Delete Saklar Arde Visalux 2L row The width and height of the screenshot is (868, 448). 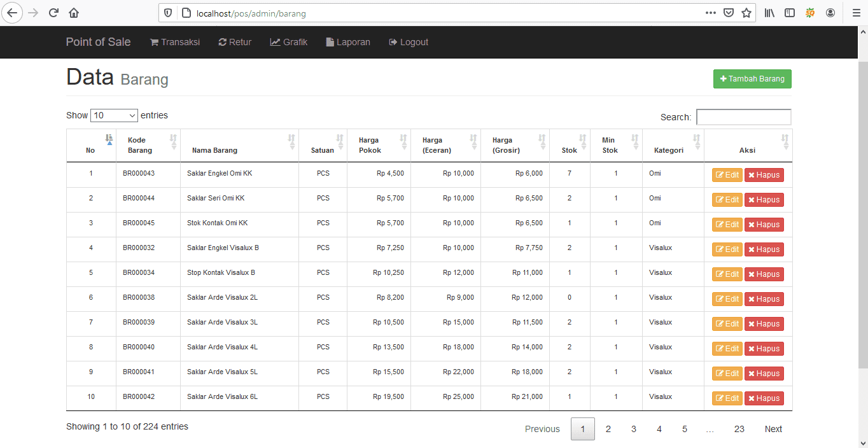pos(764,299)
